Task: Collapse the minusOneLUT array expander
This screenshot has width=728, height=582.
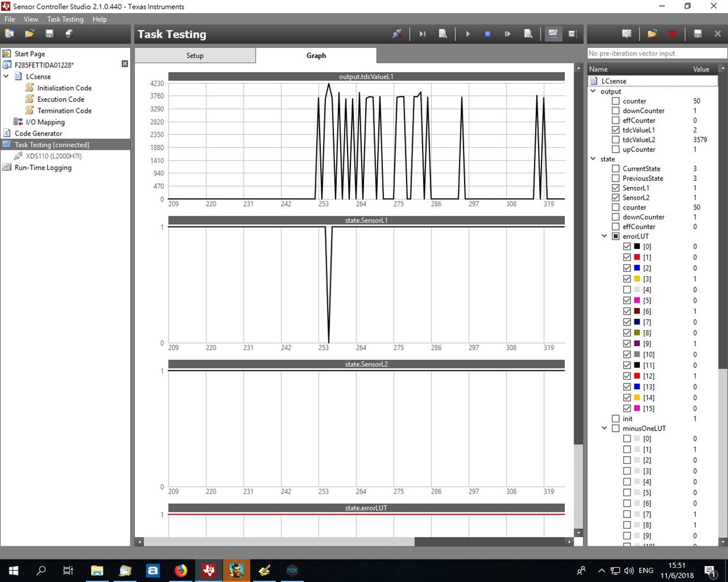Action: (x=604, y=428)
